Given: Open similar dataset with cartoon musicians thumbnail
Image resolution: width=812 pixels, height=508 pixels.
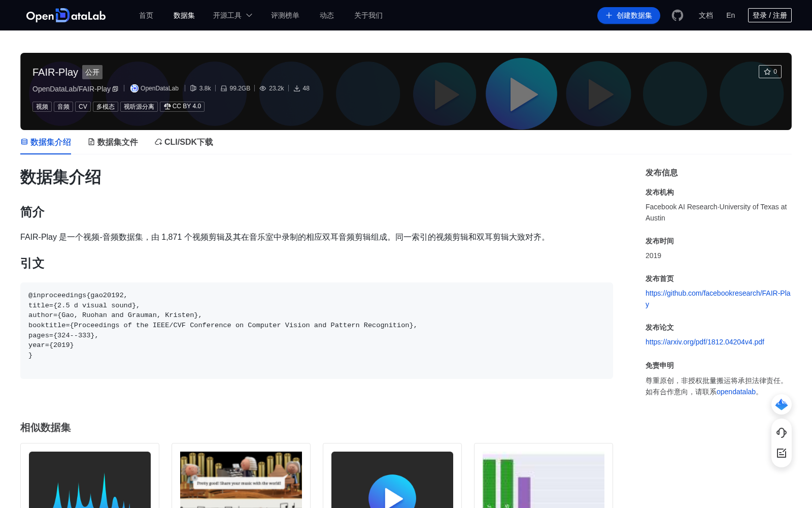Looking at the screenshot, I should click(x=241, y=480).
